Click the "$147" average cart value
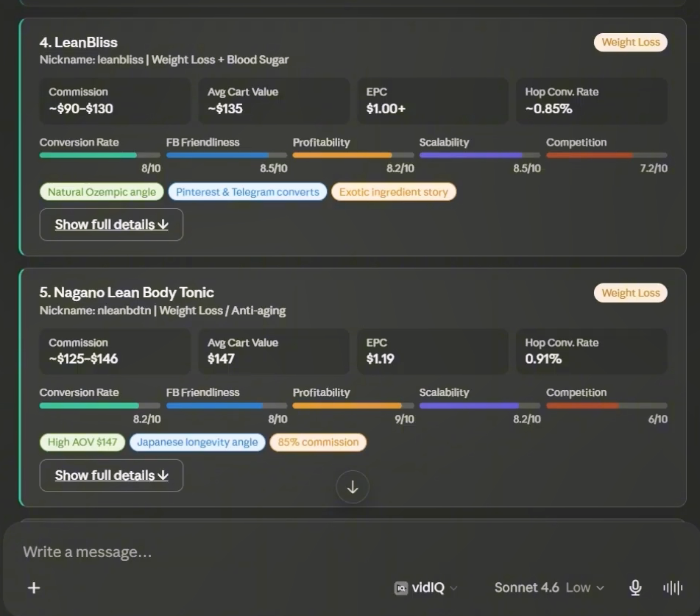 point(221,359)
